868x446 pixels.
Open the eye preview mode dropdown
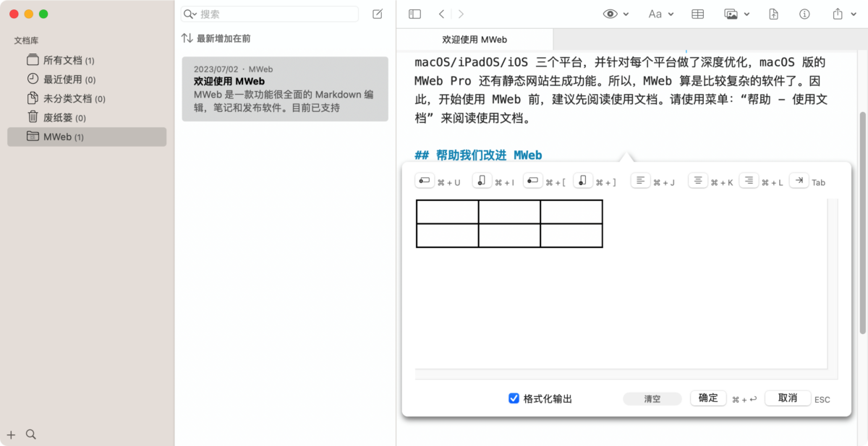click(x=616, y=14)
